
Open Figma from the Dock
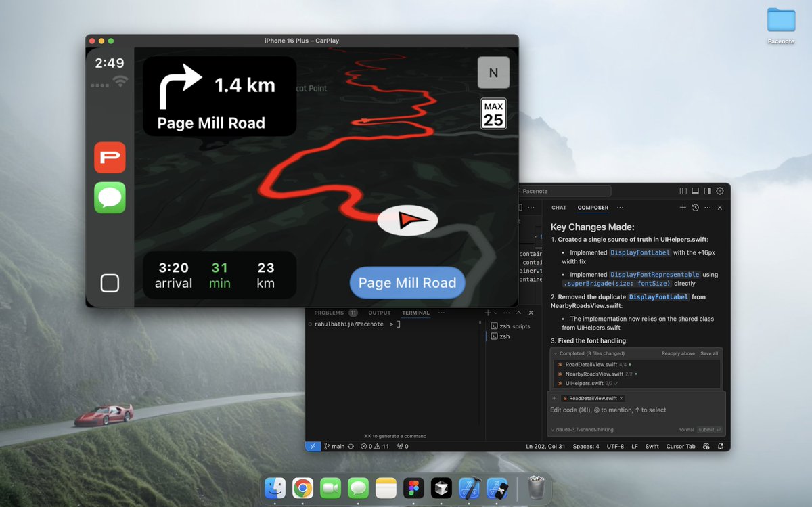413,488
